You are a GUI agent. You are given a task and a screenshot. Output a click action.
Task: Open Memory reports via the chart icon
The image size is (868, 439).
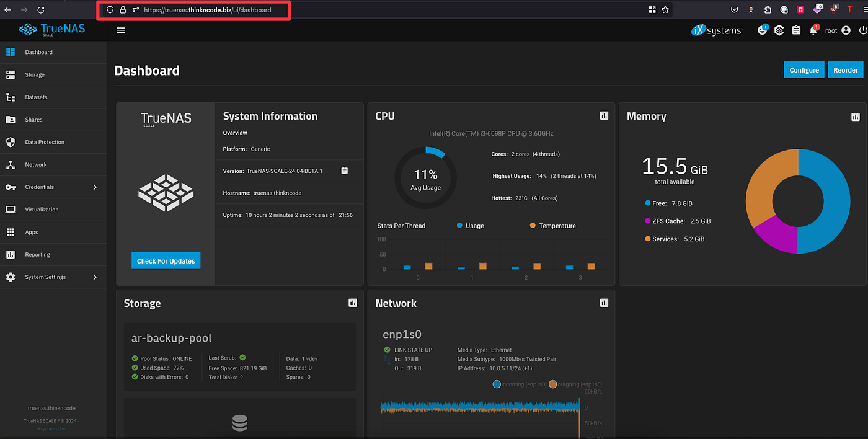856,117
